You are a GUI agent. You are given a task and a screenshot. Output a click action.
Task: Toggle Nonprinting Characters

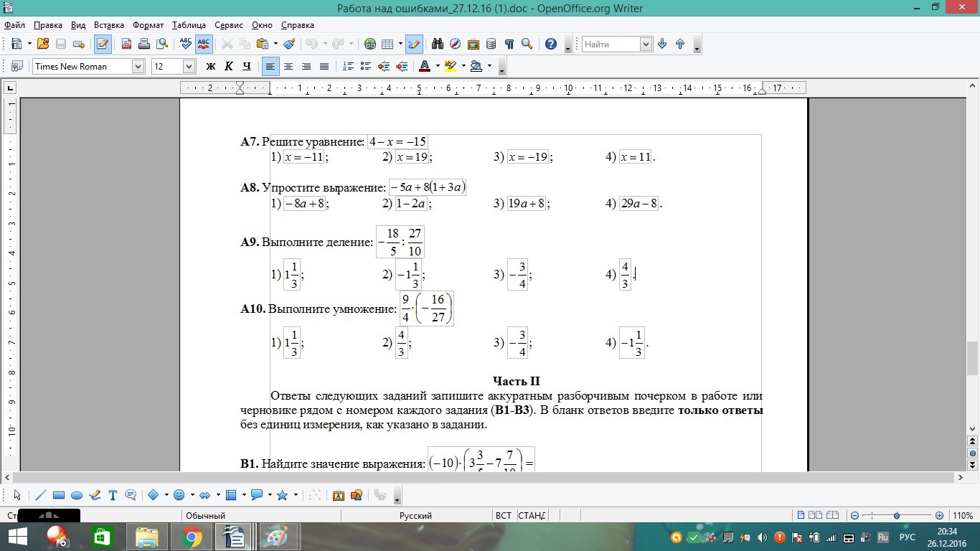509,44
